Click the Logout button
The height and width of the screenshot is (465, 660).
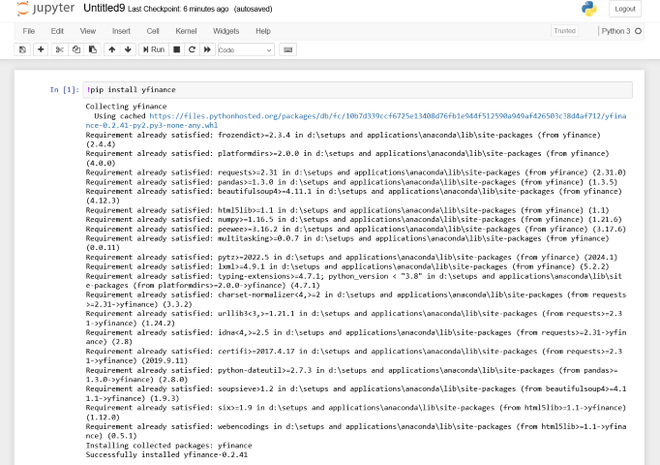point(625,9)
